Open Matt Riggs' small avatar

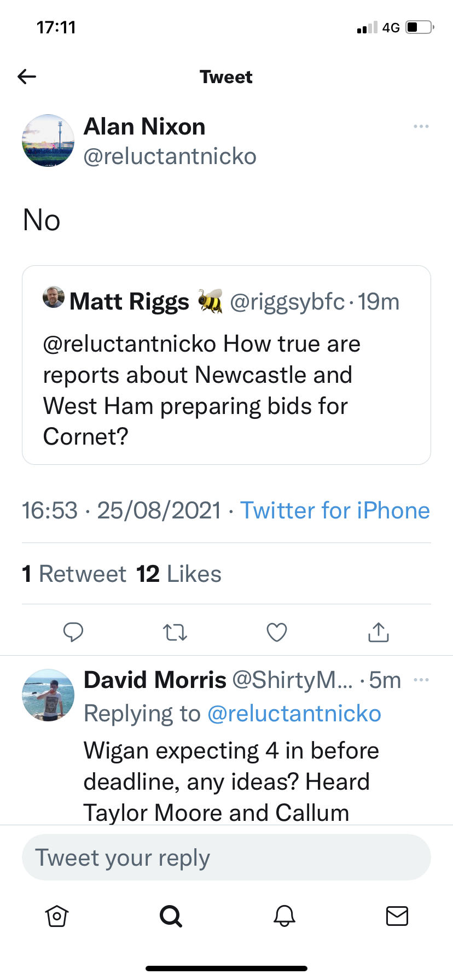click(x=54, y=297)
